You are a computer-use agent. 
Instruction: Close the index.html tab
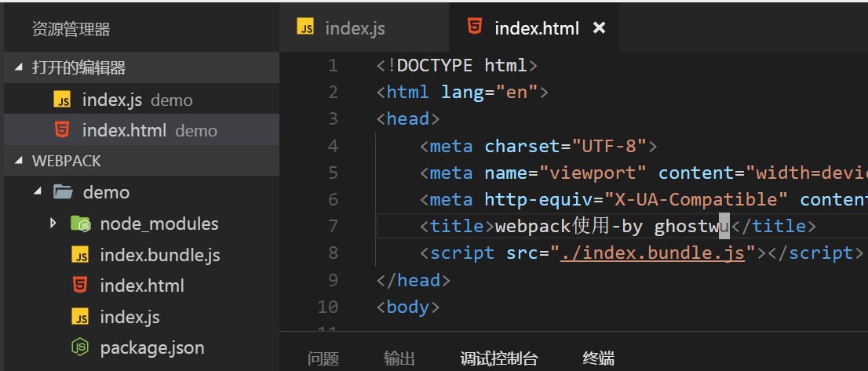(598, 27)
